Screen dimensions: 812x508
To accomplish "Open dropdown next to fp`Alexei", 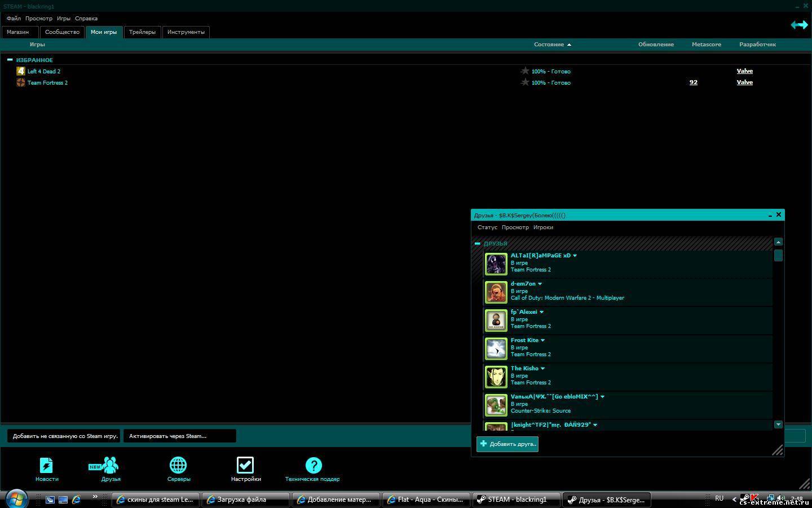I will pyautogui.click(x=541, y=312).
